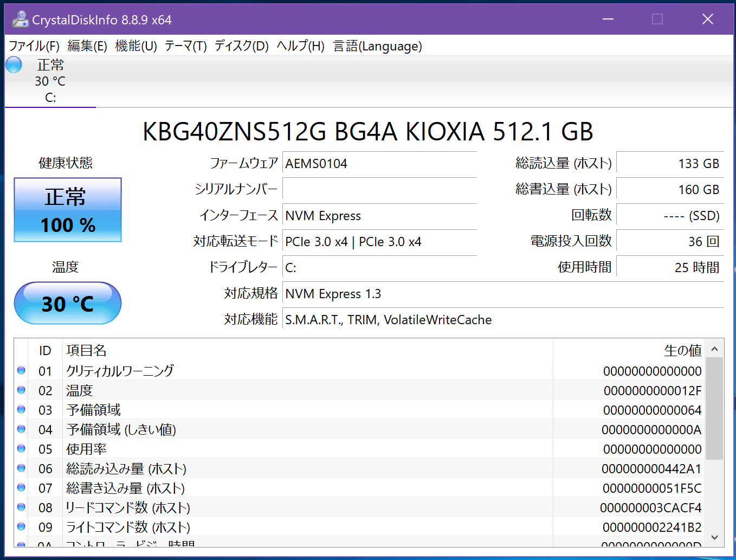Select row 08 リードコマンド数 (ホスト)
The width and height of the screenshot is (736, 560).
(x=359, y=507)
